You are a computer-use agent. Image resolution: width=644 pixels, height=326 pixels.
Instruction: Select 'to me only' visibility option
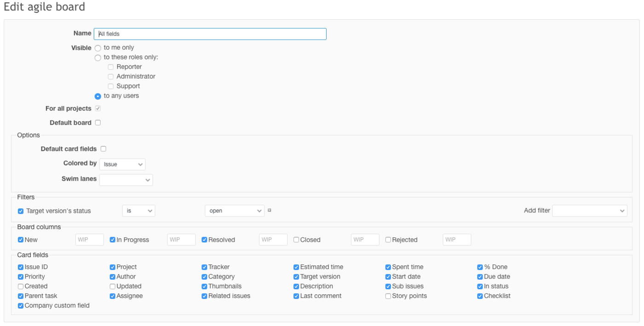(x=98, y=48)
